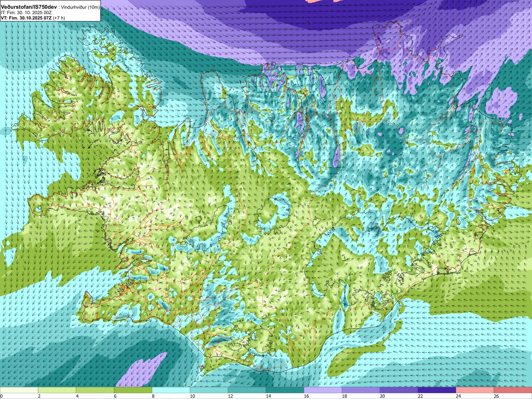The image size is (532, 399).
Task: Click the '(+7 h)' forecast offset text
Action: click(x=59, y=18)
